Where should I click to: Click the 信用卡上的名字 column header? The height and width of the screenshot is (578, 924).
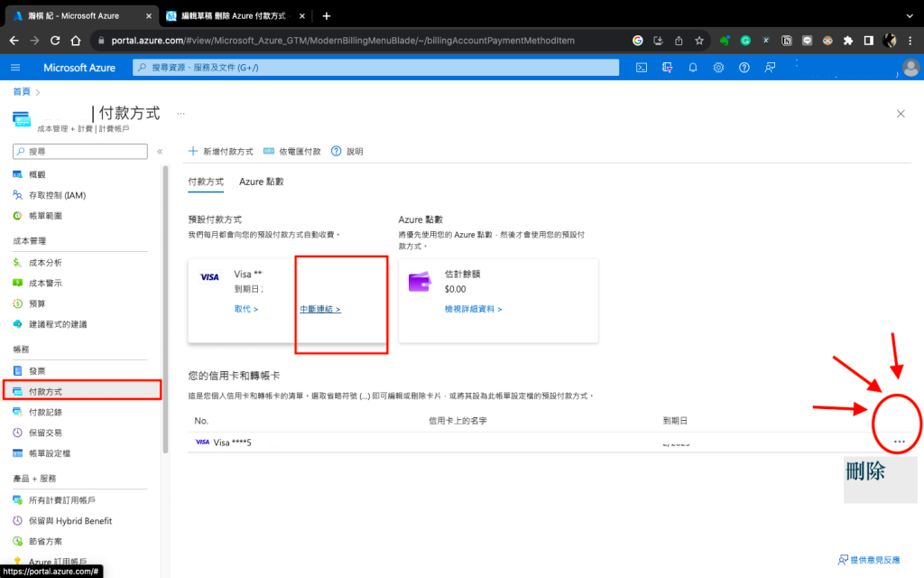pos(457,421)
